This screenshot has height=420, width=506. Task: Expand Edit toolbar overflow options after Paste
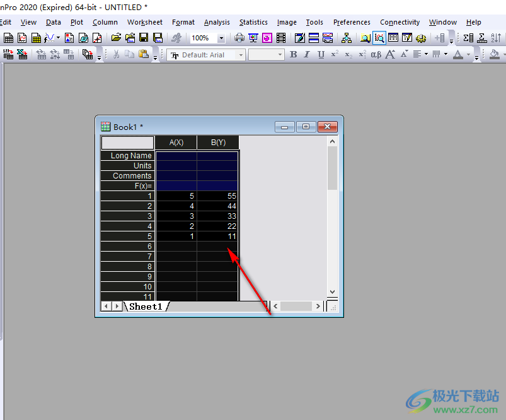(x=155, y=55)
